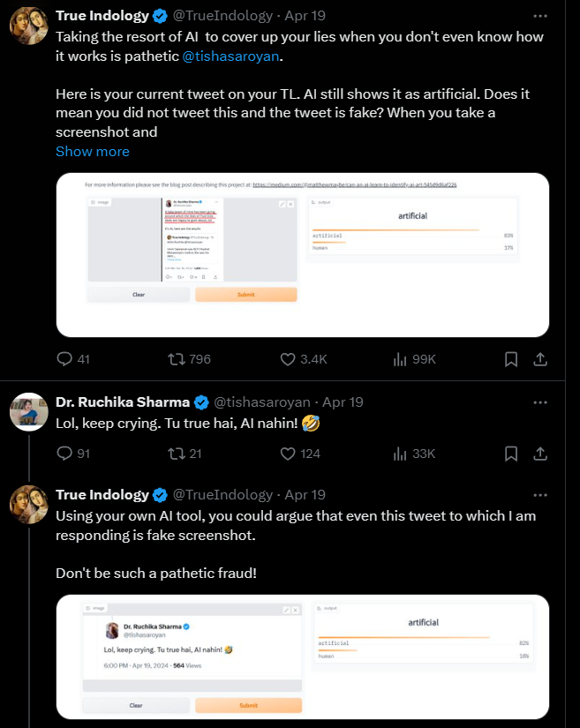580x728 pixels.
Task: Open the @tishasaroyan mention link
Action: 231,55
